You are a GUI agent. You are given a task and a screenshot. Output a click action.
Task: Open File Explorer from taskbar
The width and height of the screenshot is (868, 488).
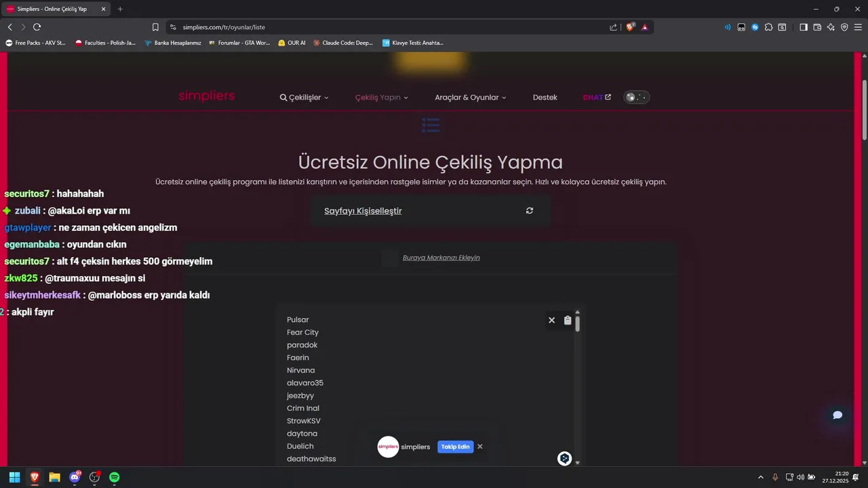point(54,477)
